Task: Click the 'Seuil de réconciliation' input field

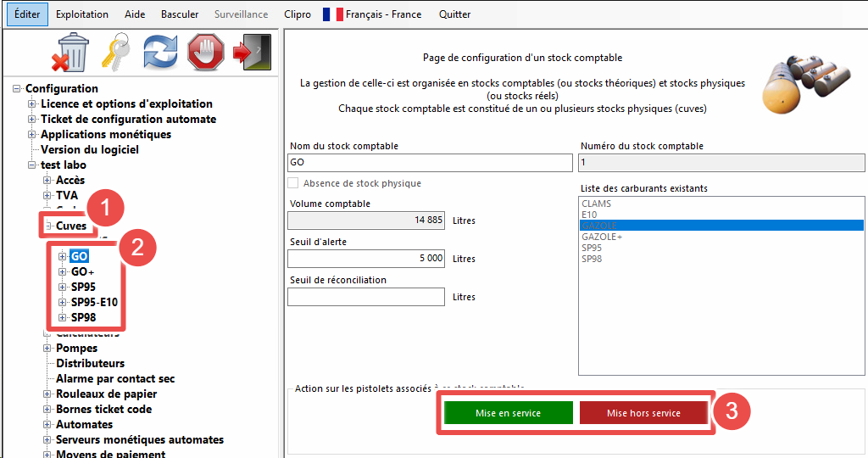Action: (x=366, y=297)
